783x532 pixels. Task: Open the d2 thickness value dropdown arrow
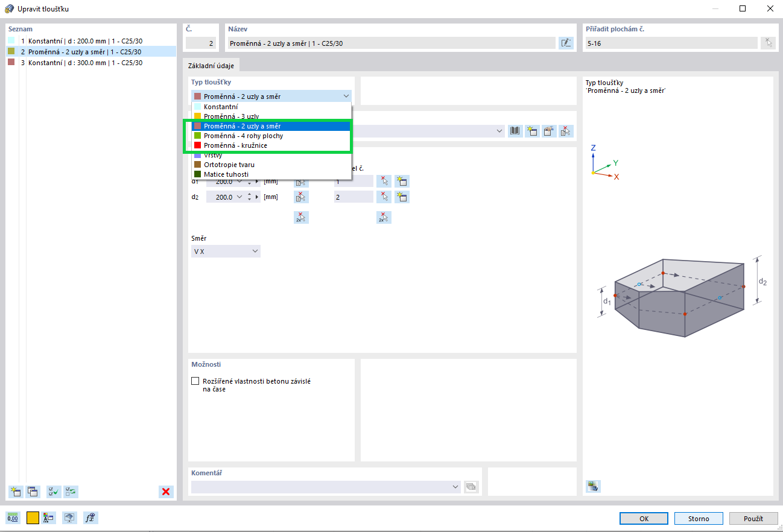tap(240, 197)
